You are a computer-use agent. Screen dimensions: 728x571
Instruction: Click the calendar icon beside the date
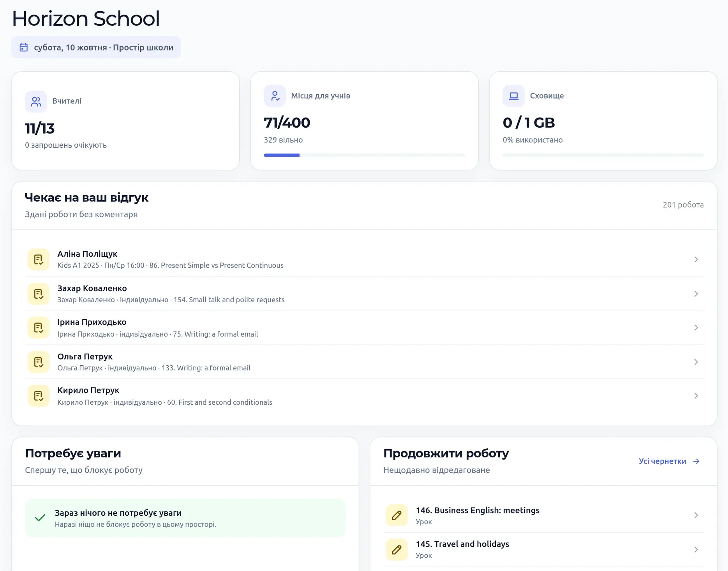coord(24,47)
